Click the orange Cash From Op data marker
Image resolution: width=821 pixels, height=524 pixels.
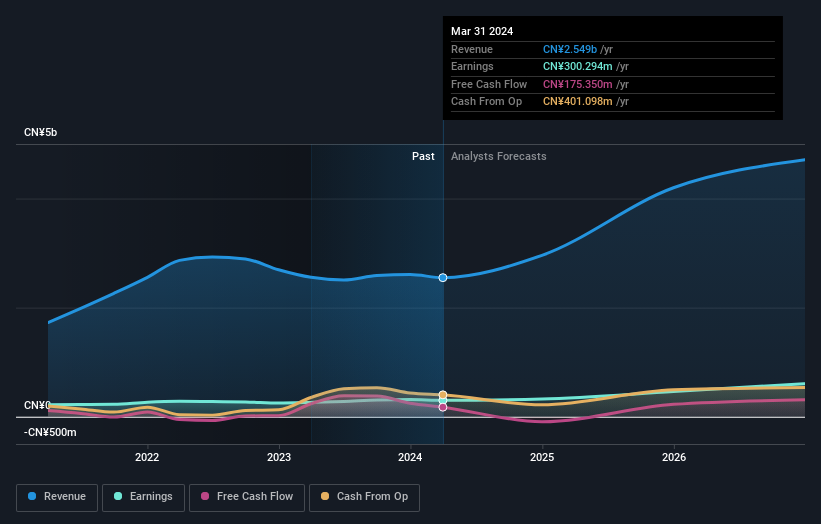pos(443,395)
